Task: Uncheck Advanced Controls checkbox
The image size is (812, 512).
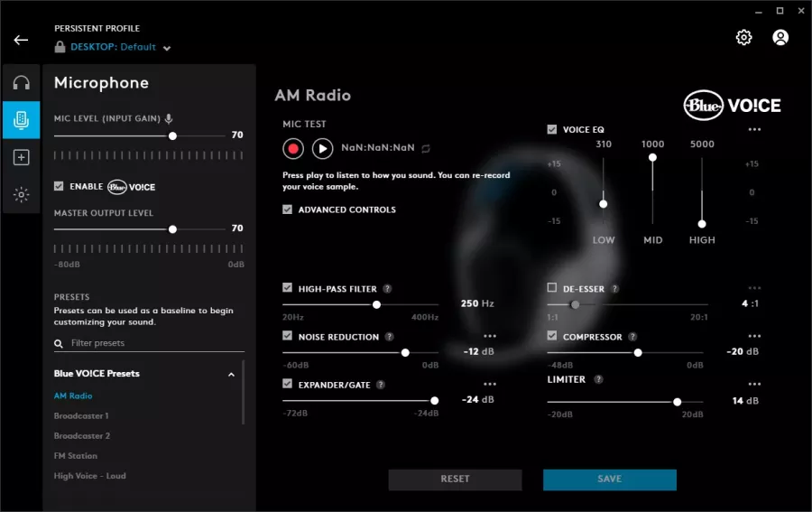Action: [288, 209]
